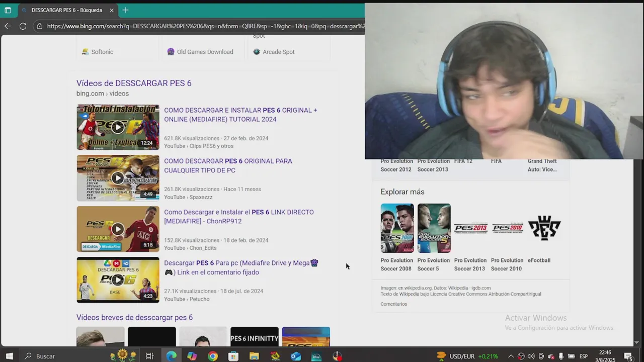The width and height of the screenshot is (644, 362).
Task: Open the Explorar más PES 2013 logo card
Action: point(470,228)
